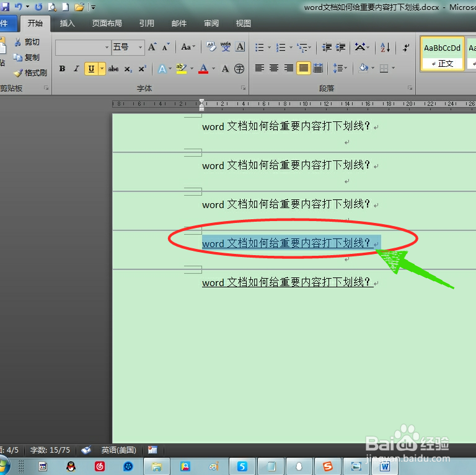Create a new blank document icon
Screen dimensions: 476x475
66,7
